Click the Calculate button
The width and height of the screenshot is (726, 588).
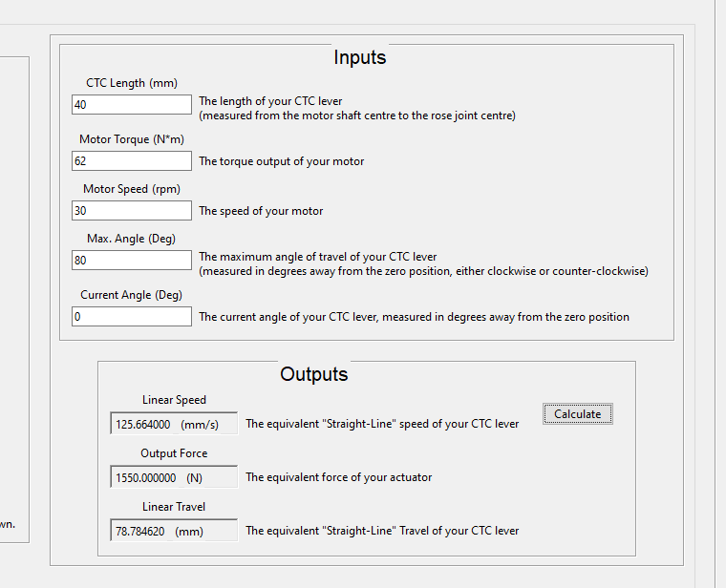pos(577,413)
